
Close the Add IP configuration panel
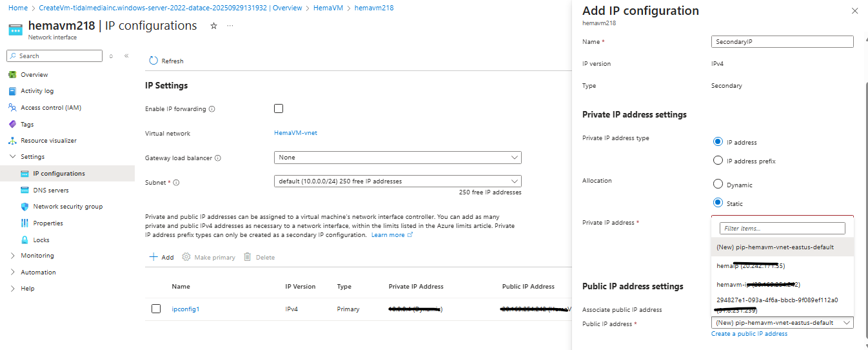point(855,11)
